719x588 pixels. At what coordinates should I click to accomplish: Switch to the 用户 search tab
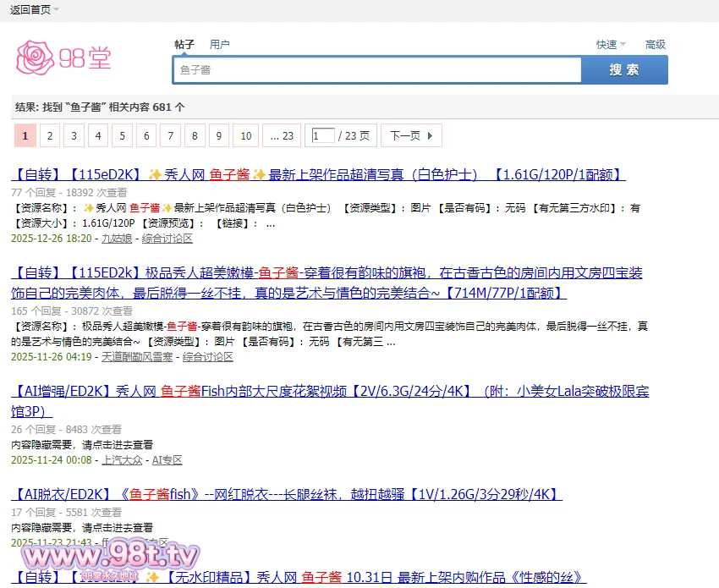click(x=220, y=44)
